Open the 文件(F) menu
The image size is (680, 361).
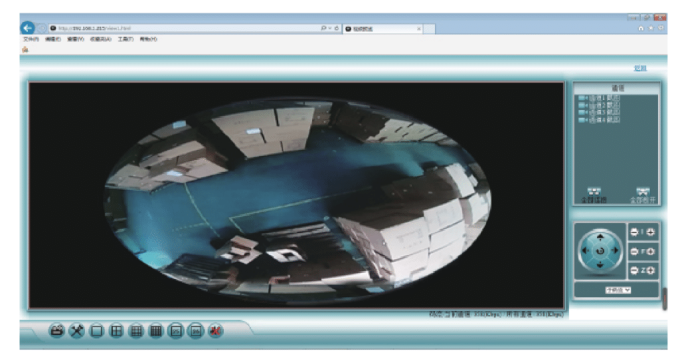tap(31, 39)
